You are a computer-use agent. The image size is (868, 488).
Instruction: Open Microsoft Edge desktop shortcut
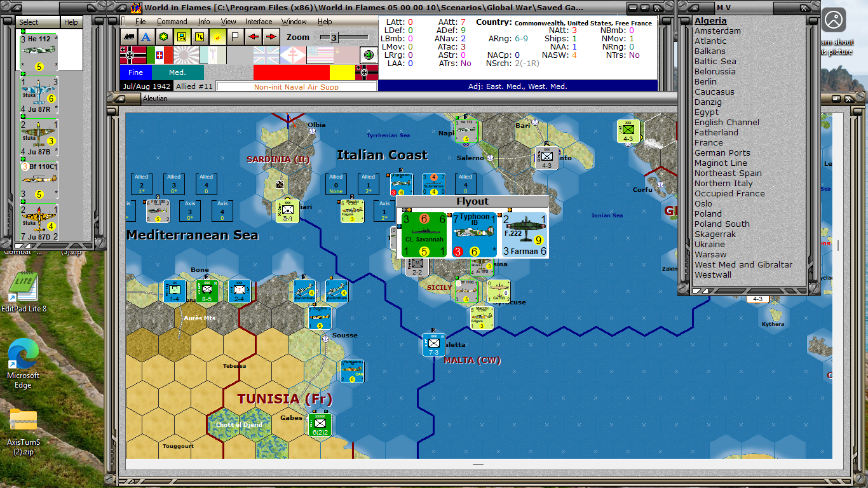click(24, 363)
